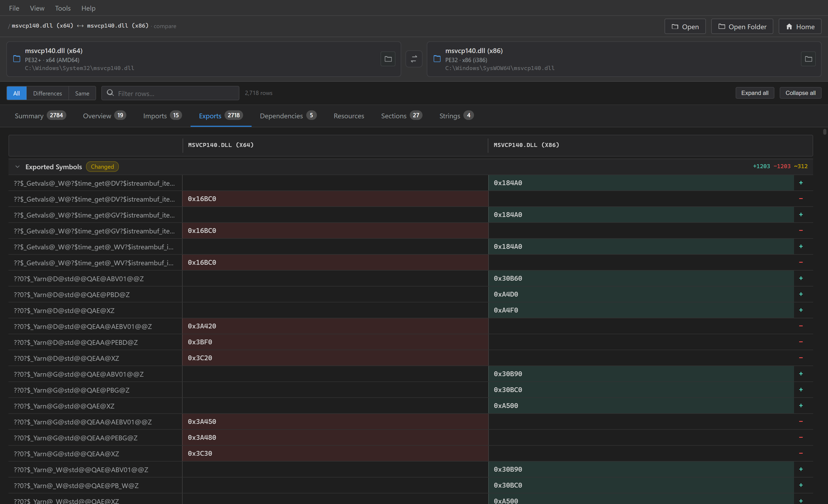Click the vertical scrollbar thumb

tap(825, 132)
